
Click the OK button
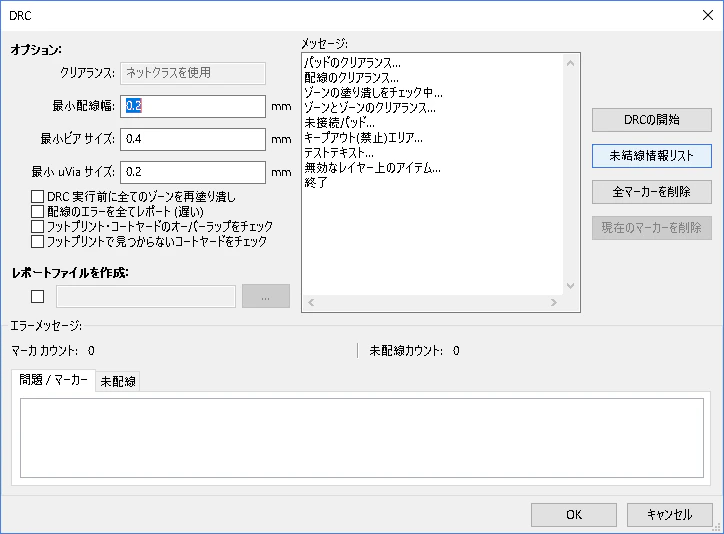coord(573,515)
